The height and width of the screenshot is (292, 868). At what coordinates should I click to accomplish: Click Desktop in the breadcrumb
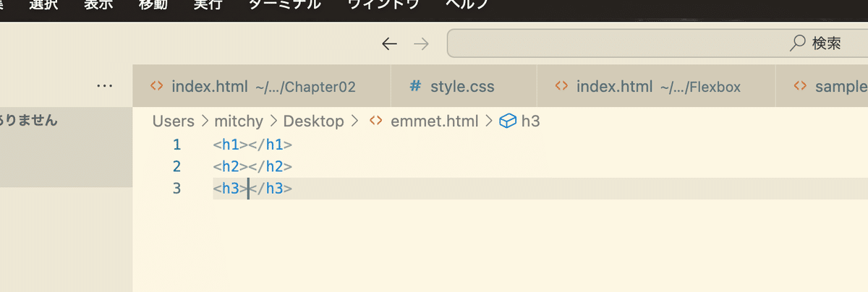(x=314, y=121)
